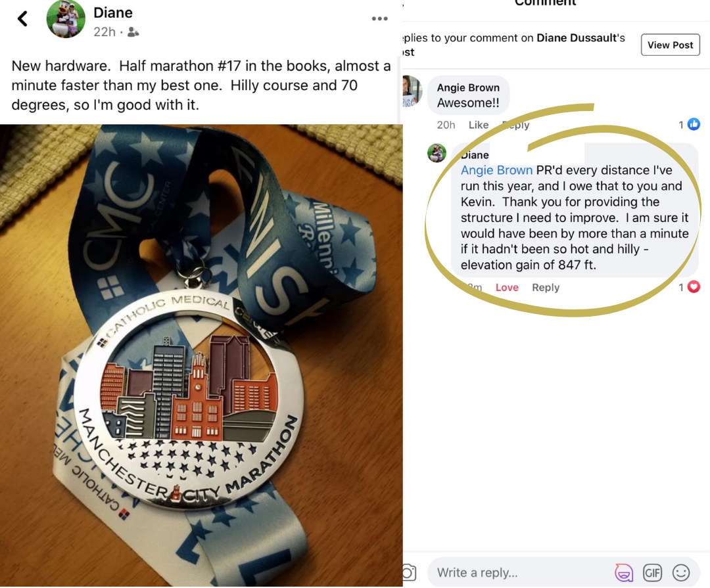The image size is (710, 588).
Task: Click the View Post button
Action: tap(670, 45)
